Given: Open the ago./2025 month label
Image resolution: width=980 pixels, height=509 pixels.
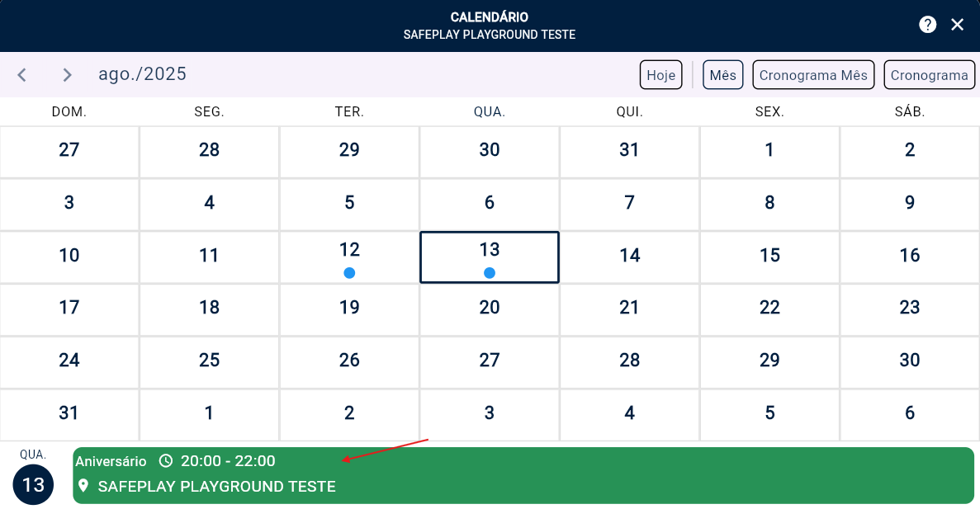Looking at the screenshot, I should pos(142,74).
